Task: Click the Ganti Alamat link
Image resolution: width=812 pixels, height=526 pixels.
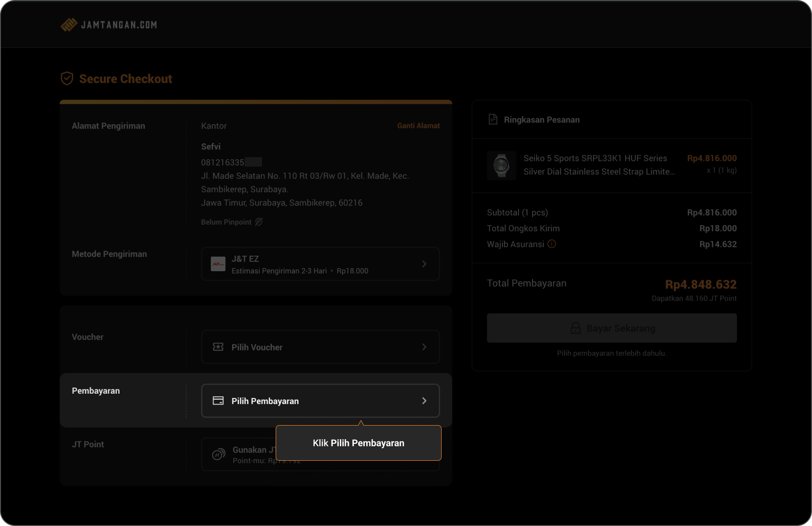Action: coord(419,126)
